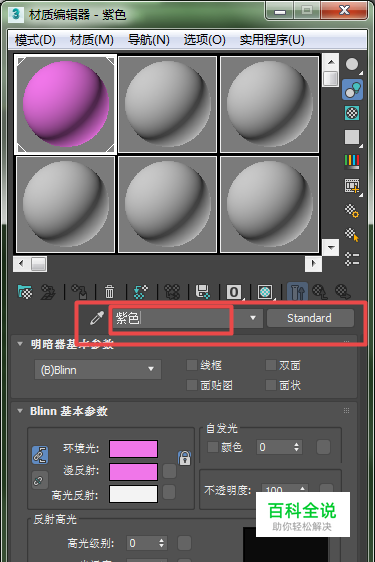Click the Select by Material icon
The height and width of the screenshot is (562, 375).
click(352, 235)
